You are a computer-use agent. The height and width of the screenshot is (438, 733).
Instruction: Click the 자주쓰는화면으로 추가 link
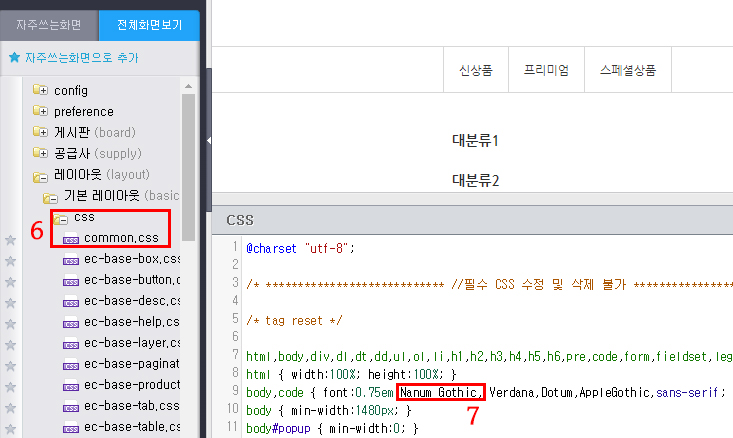[82, 57]
